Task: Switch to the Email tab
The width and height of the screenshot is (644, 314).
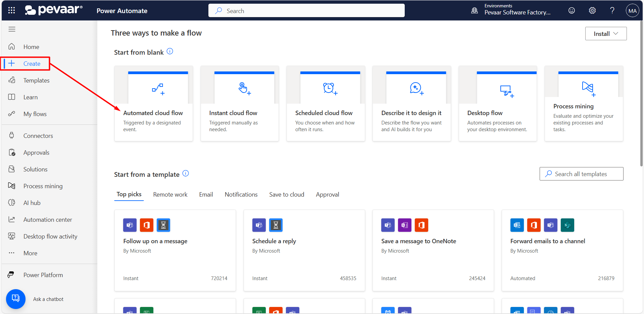Action: point(206,195)
